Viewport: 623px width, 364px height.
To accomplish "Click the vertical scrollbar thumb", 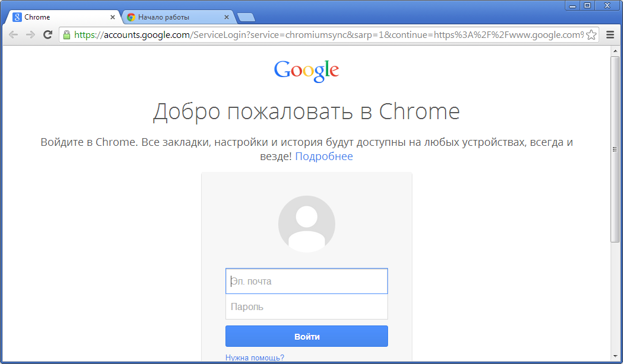I will click(x=615, y=148).
